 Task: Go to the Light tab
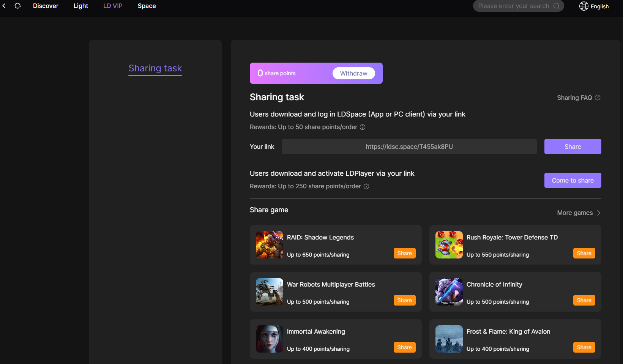pos(81,6)
